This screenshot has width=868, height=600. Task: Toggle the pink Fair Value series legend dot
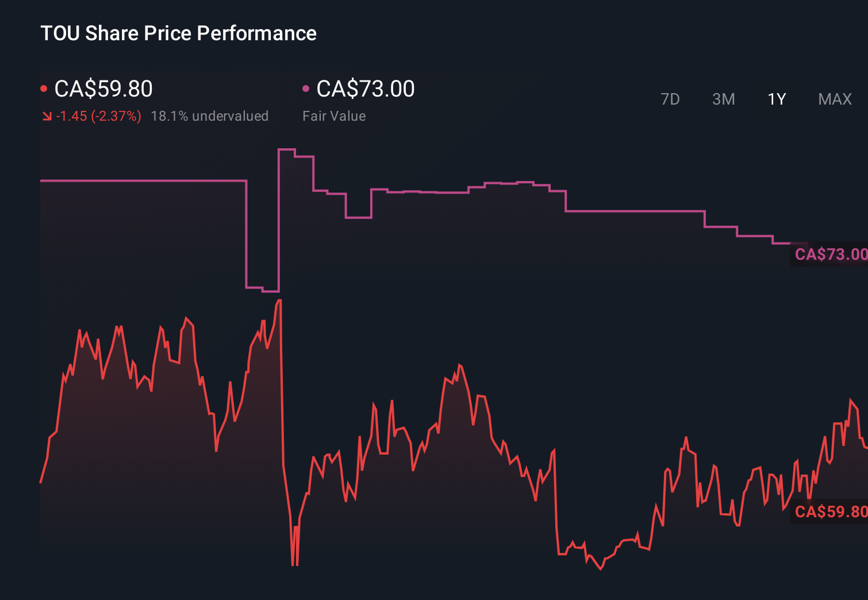(x=306, y=87)
